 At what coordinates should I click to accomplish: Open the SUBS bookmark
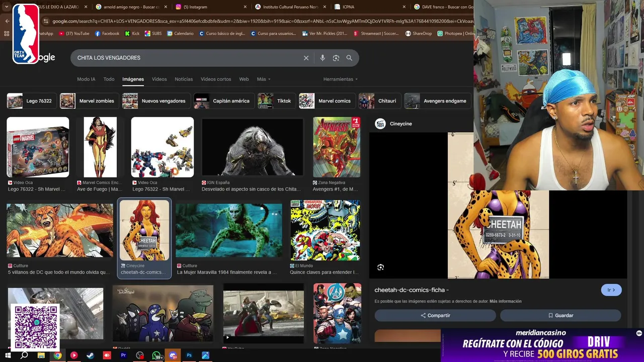coord(153,34)
